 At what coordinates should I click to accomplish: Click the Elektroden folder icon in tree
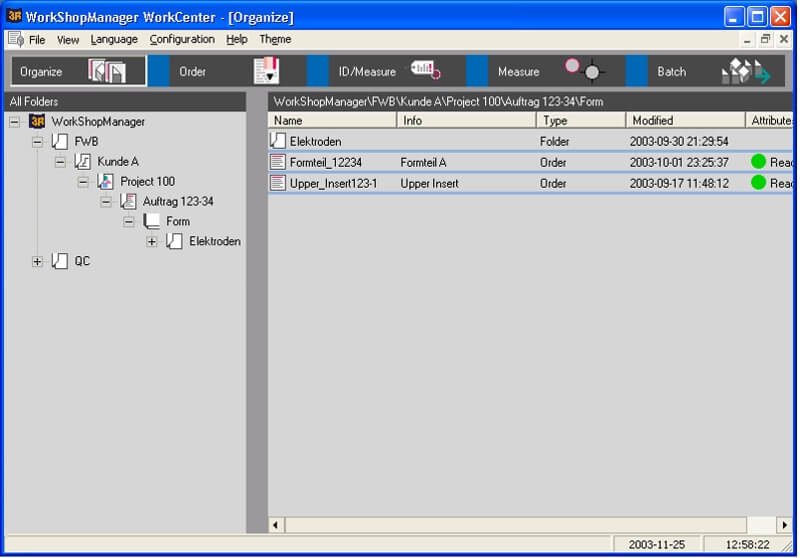(174, 241)
